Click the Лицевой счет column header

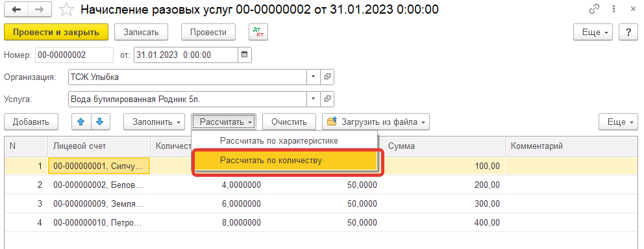coord(99,146)
